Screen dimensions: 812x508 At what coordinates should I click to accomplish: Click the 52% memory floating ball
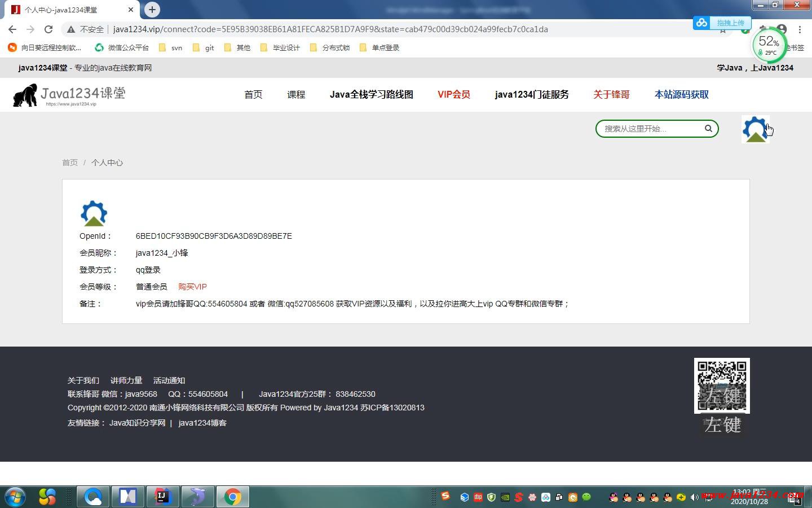pyautogui.click(x=769, y=45)
